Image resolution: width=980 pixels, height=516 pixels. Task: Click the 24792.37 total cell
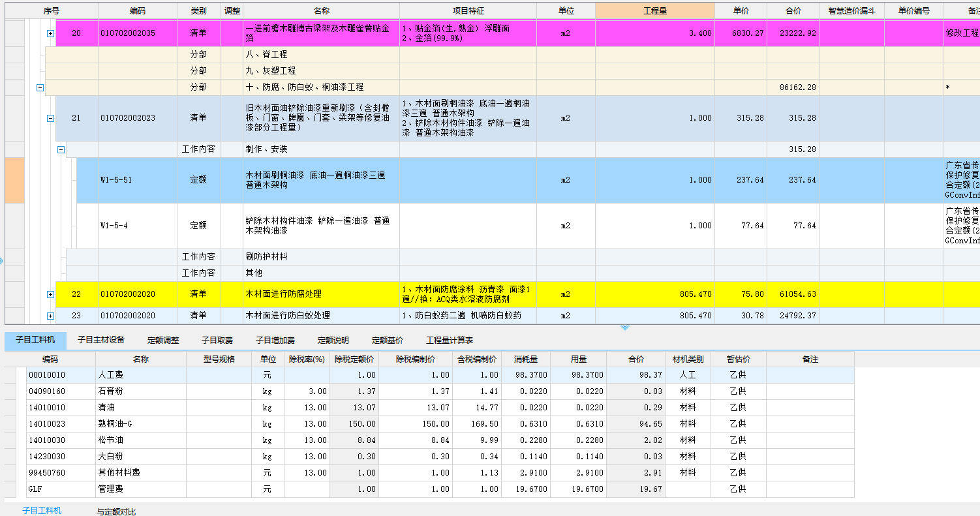pyautogui.click(x=793, y=316)
